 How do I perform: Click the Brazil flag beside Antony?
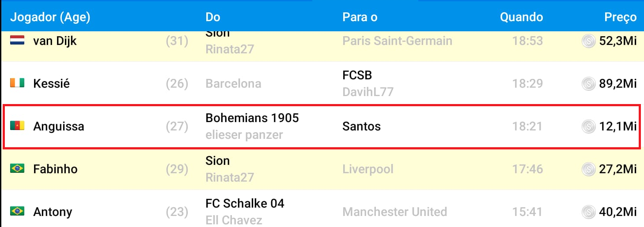point(17,211)
